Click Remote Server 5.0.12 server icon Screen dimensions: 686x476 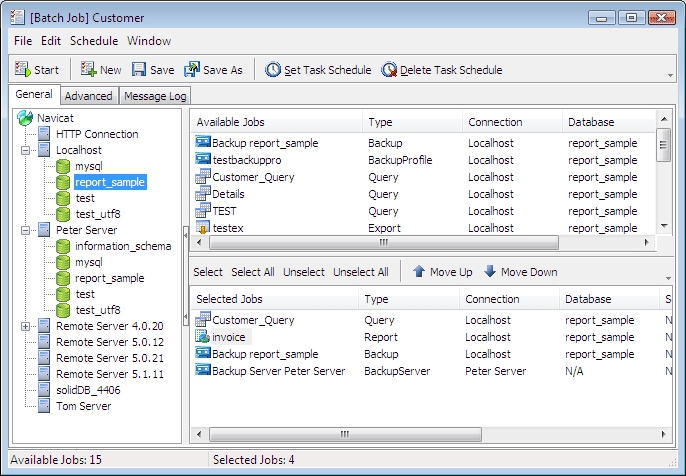44,342
